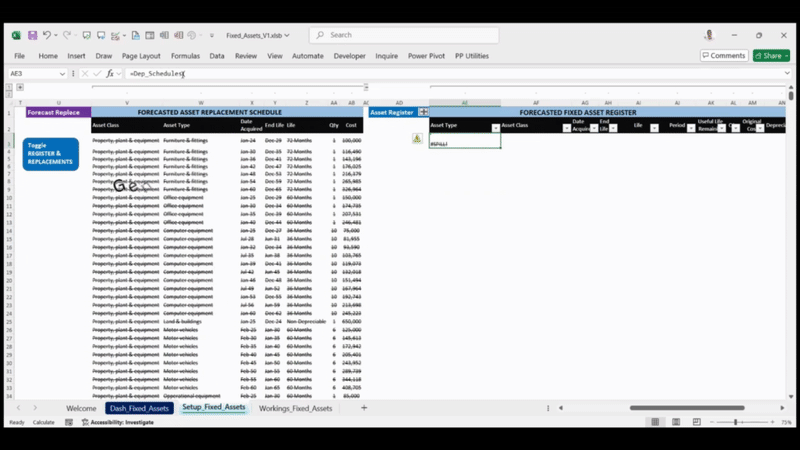Go to the previous sheet tab arrow
The height and width of the screenshot is (450, 800).
coord(18,408)
